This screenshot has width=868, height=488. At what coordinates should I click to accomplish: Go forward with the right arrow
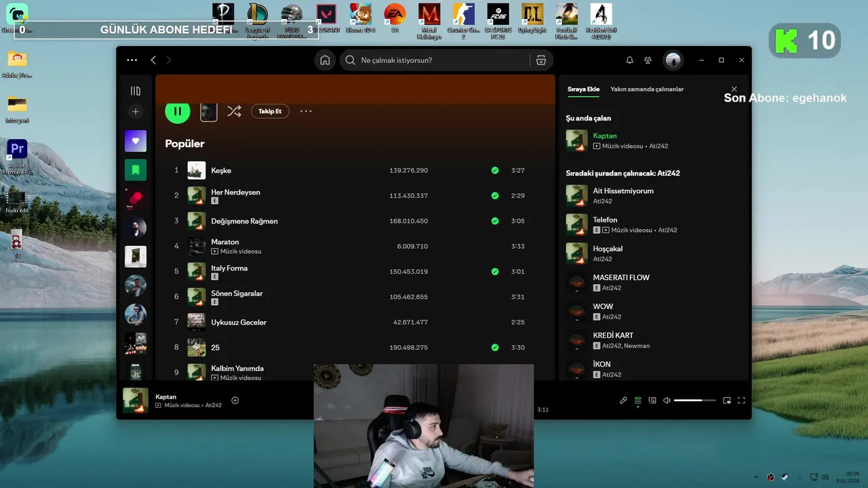(168, 60)
